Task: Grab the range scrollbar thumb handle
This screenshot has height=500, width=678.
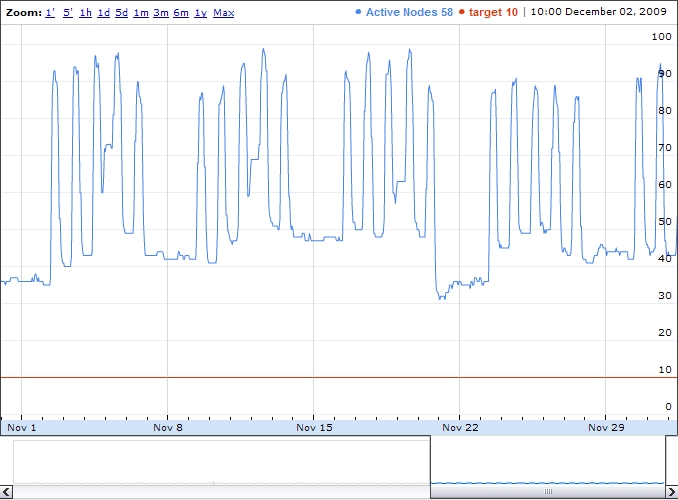Action: click(x=548, y=492)
